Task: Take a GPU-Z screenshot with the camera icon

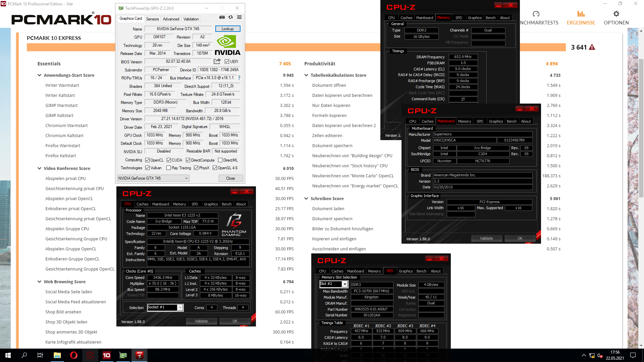Action: (222, 17)
